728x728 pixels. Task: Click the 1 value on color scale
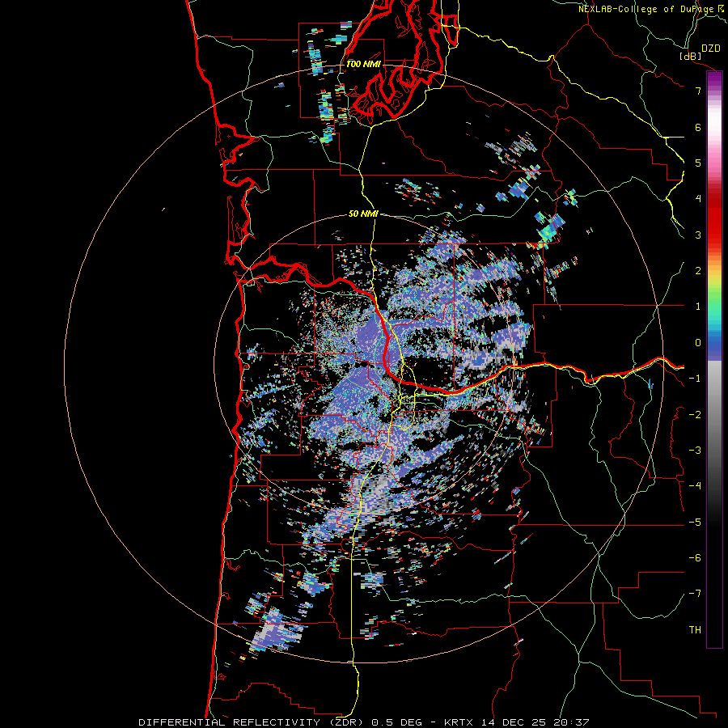click(698, 307)
